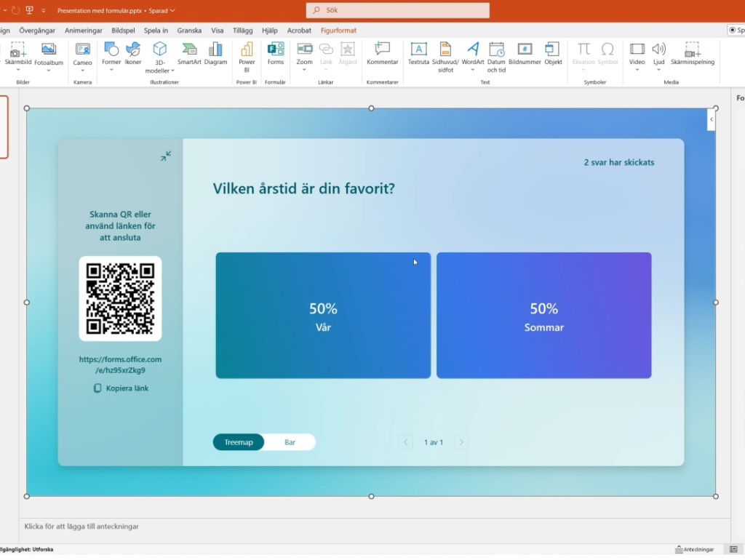Expand the WordArt dropdown arrow
This screenshot has height=560, width=745.
click(x=473, y=71)
